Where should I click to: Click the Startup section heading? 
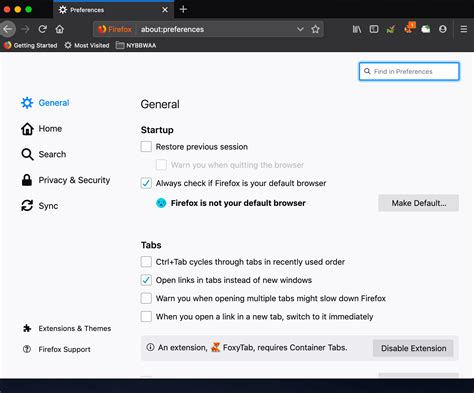coord(157,130)
